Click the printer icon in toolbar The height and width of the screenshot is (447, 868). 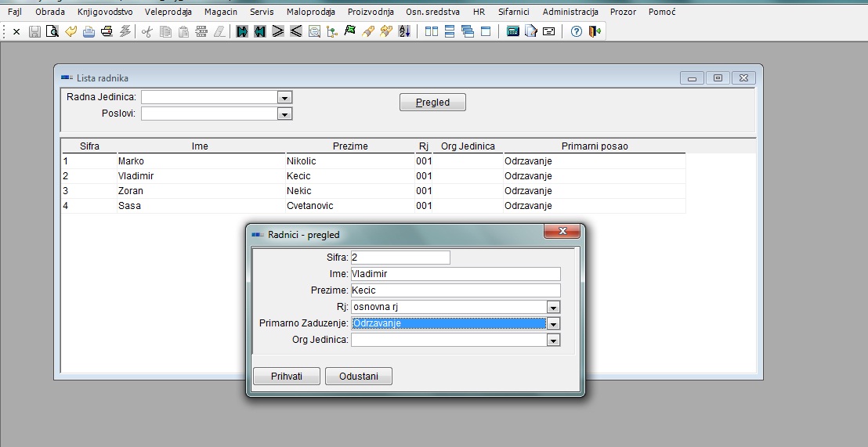pyautogui.click(x=107, y=31)
